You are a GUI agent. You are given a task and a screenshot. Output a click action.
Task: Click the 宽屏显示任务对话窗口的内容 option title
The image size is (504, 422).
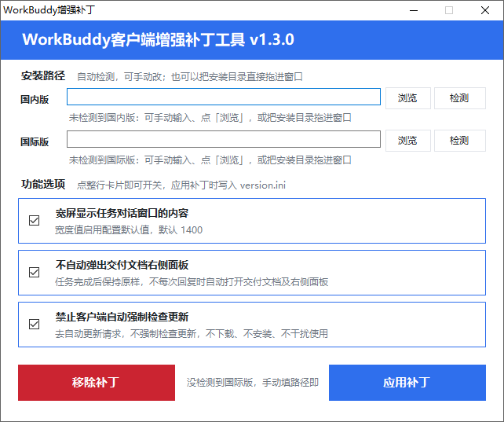pos(122,213)
